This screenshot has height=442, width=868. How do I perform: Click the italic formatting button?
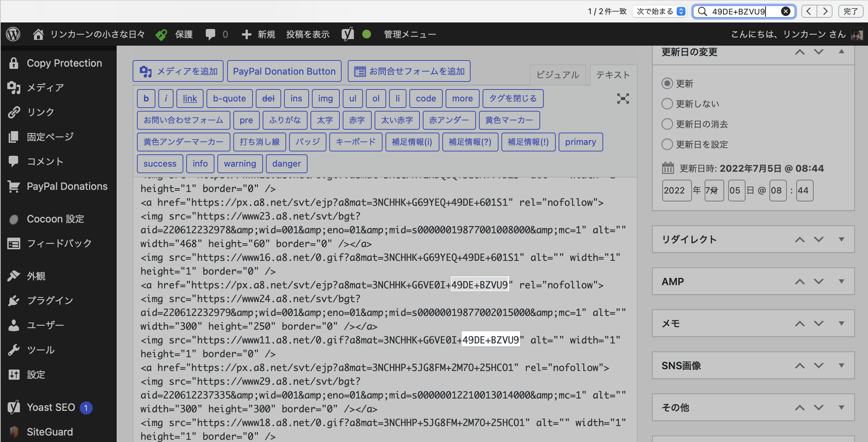coord(166,98)
